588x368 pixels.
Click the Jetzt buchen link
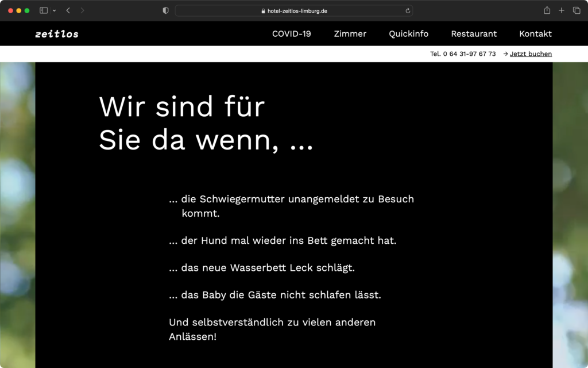coord(531,53)
